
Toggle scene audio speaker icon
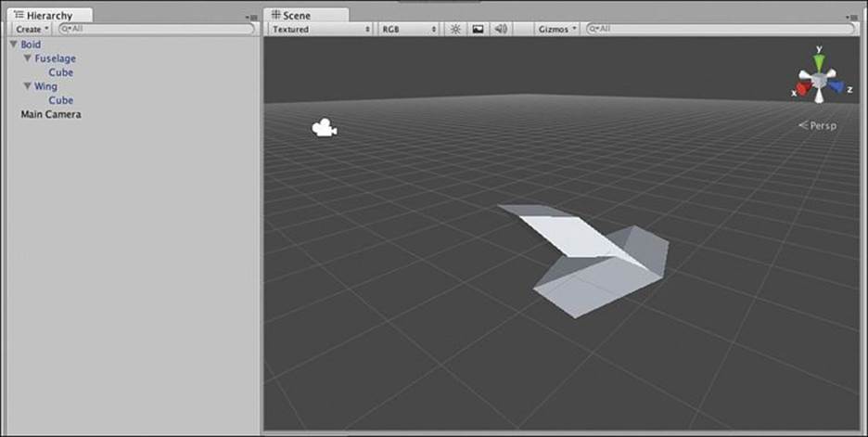(501, 29)
